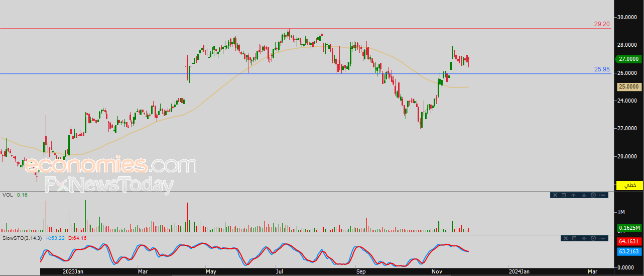
Task: Click the yellow scale-type label on price axis
Action: (x=629, y=186)
